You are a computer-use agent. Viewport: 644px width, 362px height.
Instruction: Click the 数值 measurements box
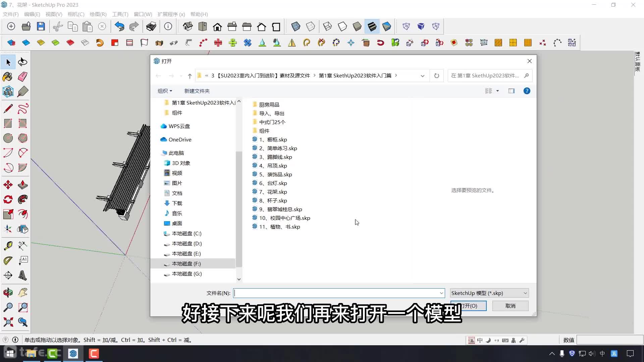[x=610, y=340]
